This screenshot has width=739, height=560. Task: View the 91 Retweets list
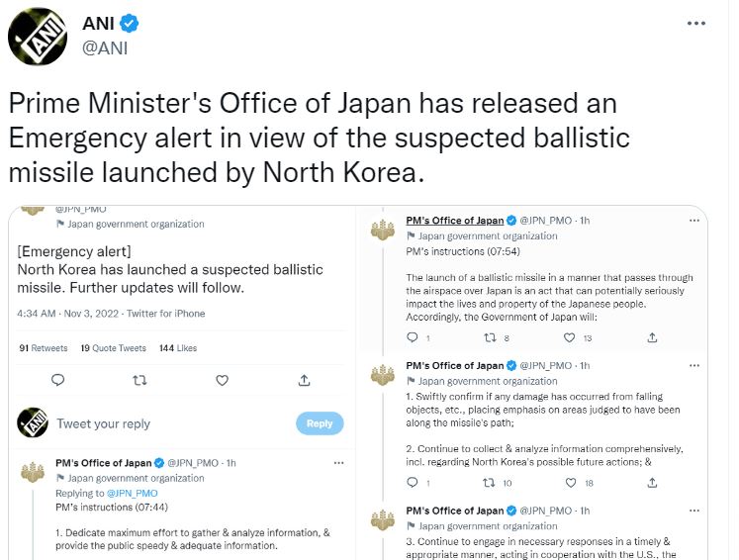coord(44,348)
